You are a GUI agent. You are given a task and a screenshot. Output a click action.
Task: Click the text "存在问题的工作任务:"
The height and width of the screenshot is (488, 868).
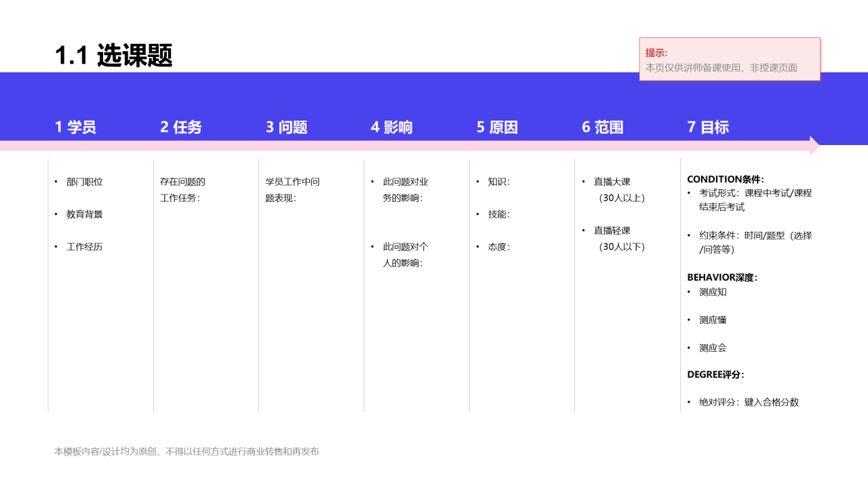[183, 190]
